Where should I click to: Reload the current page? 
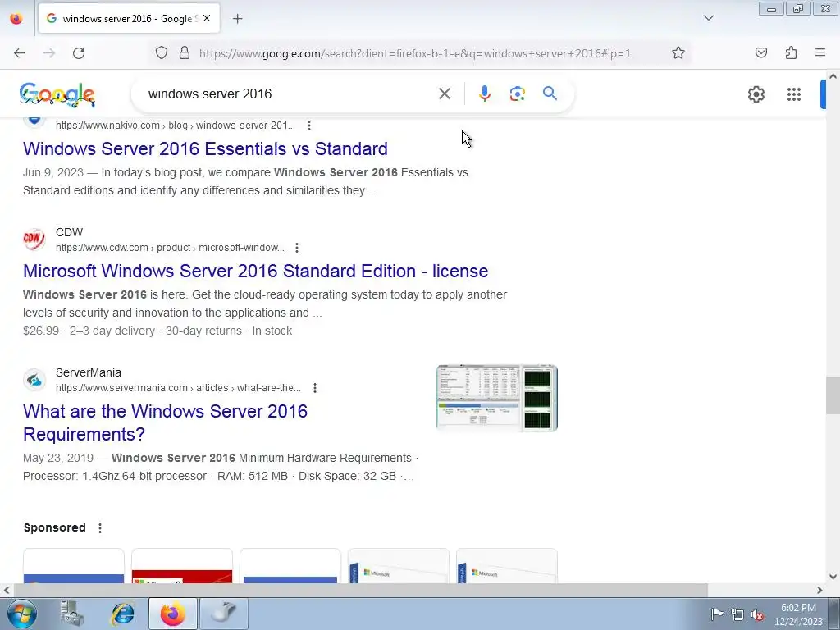(x=79, y=53)
